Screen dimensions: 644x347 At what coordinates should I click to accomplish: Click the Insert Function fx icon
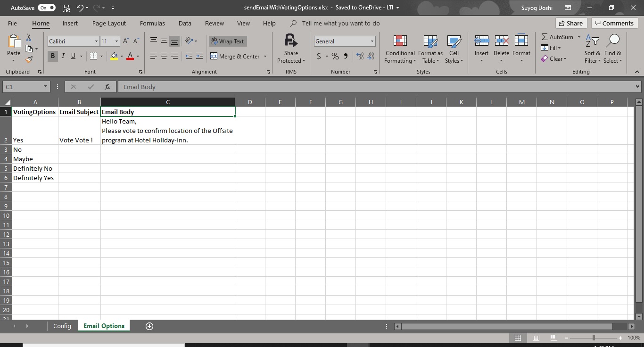click(107, 87)
